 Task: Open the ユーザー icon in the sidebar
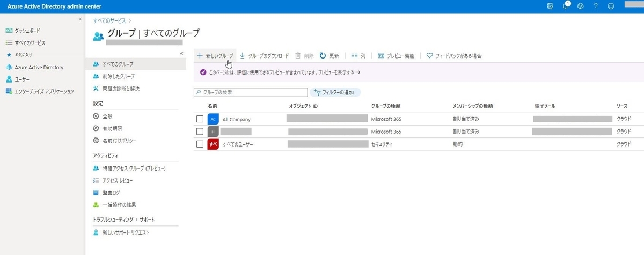9,79
